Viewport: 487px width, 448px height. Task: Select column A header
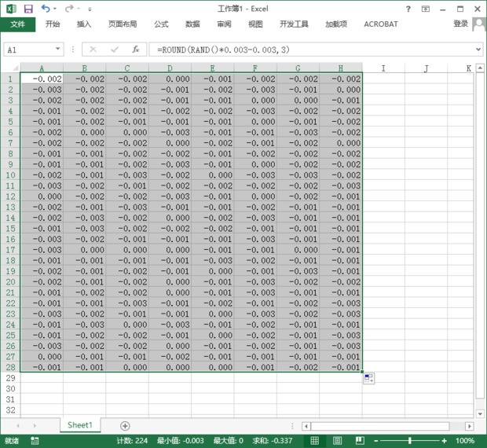pyautogui.click(x=42, y=68)
